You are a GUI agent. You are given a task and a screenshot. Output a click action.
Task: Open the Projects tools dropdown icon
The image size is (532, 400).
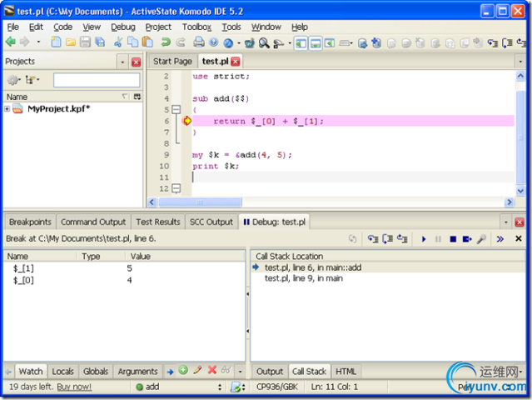pyautogui.click(x=32, y=80)
